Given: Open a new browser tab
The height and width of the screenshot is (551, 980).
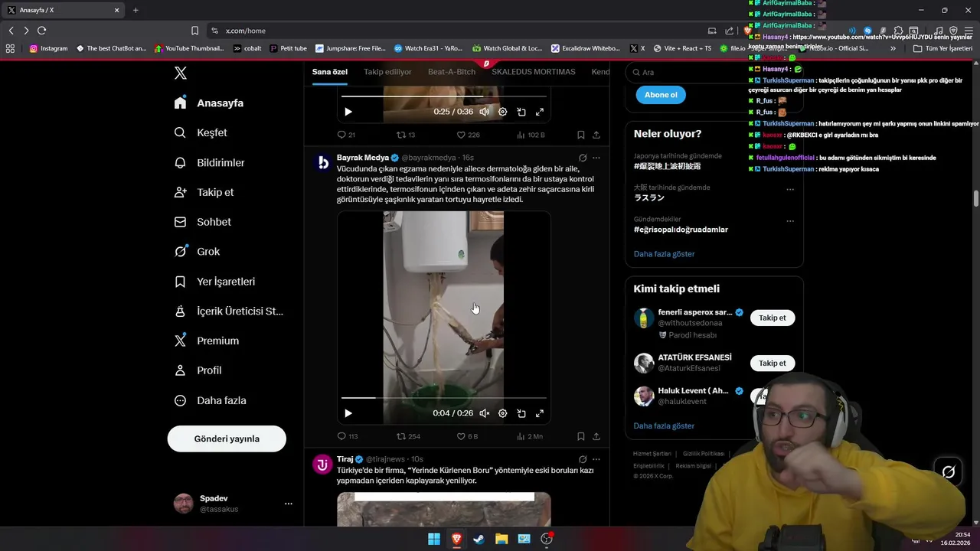Looking at the screenshot, I should pyautogui.click(x=136, y=10).
